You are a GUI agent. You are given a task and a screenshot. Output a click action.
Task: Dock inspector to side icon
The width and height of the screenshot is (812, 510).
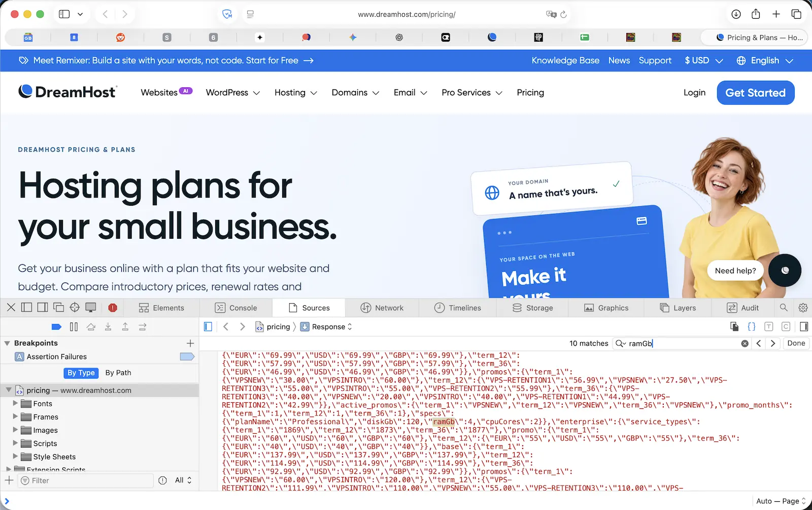coord(43,307)
